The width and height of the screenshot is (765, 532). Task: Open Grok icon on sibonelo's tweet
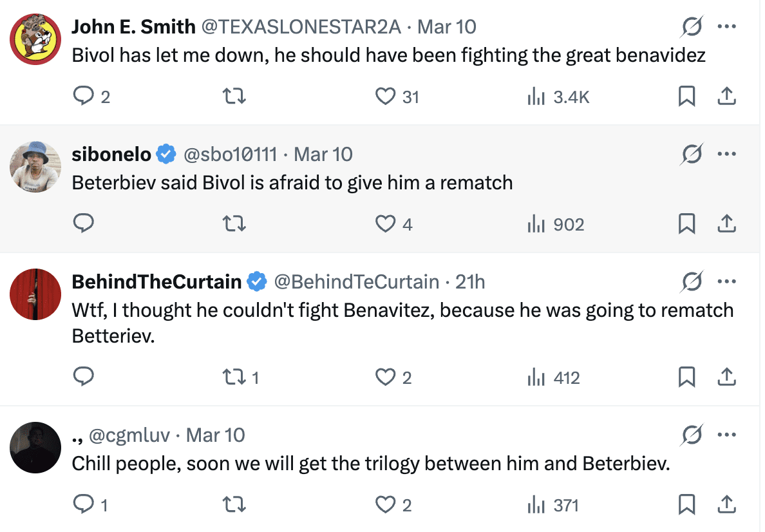point(692,155)
